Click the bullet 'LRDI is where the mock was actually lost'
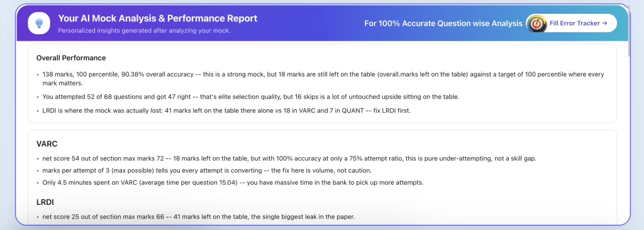The width and height of the screenshot is (644, 230). click(226, 111)
